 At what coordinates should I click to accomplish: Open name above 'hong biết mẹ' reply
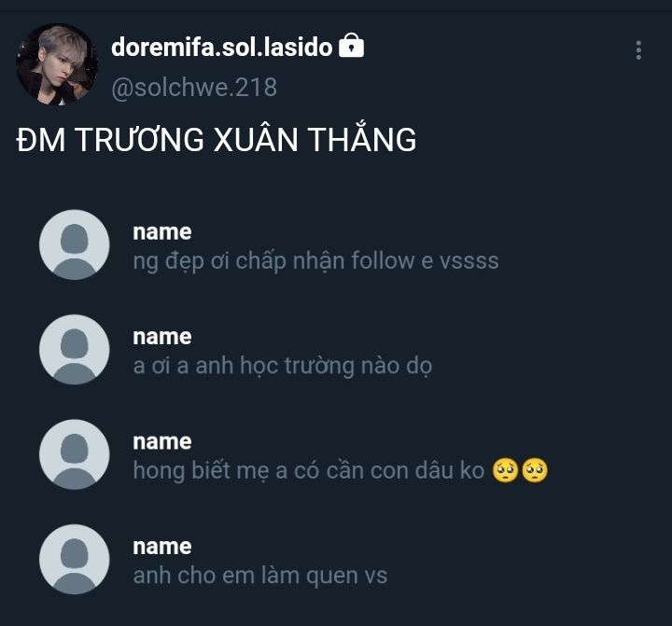162,442
